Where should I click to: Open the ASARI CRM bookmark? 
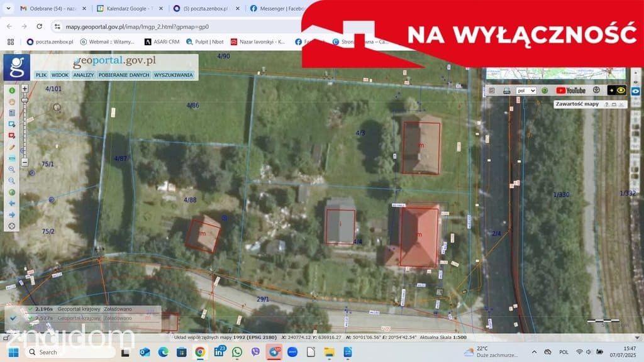tap(162, 42)
